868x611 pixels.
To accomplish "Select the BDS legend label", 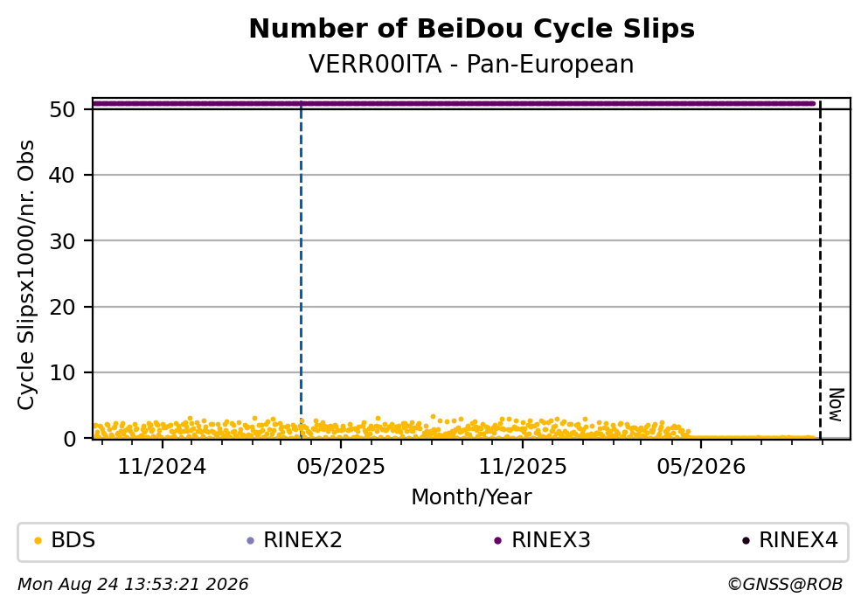I will [x=73, y=540].
